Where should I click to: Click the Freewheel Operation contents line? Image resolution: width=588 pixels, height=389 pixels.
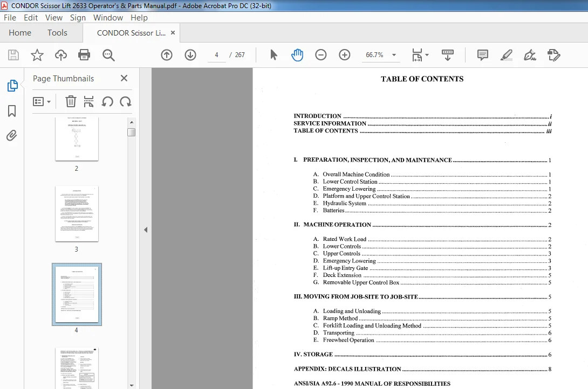[x=433, y=340]
